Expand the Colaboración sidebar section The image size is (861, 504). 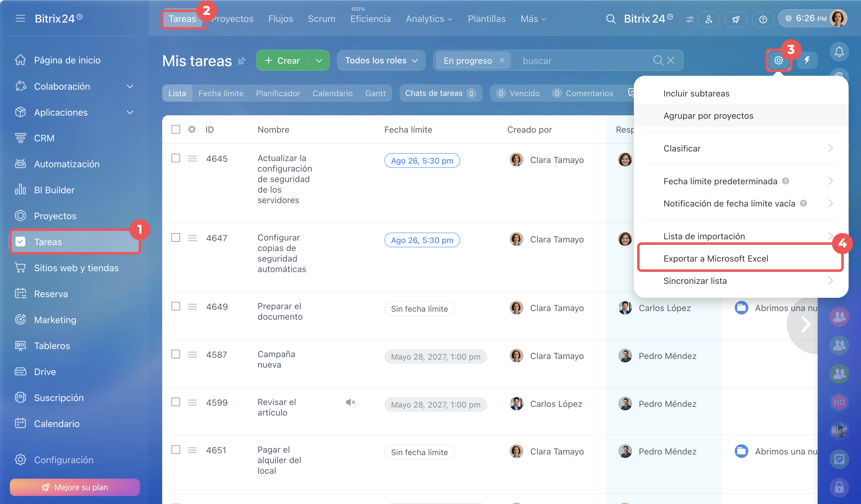[x=130, y=86]
